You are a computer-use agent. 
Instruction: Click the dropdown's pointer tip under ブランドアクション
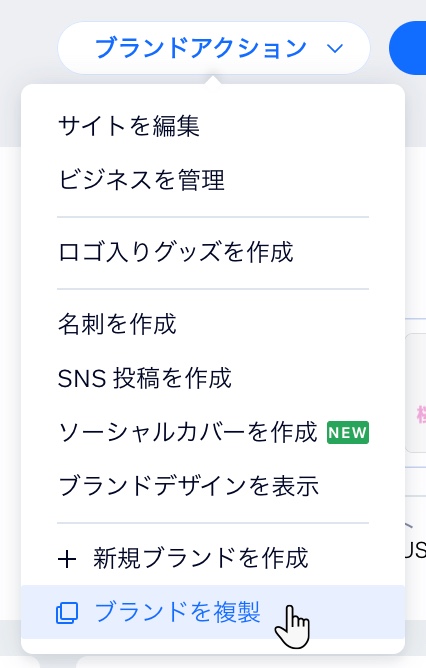(213, 80)
